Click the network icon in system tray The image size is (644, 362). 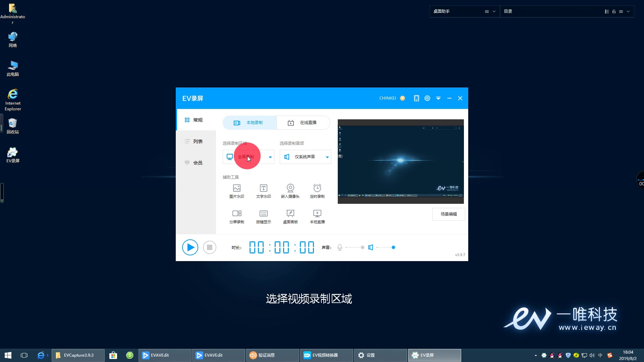[584, 355]
